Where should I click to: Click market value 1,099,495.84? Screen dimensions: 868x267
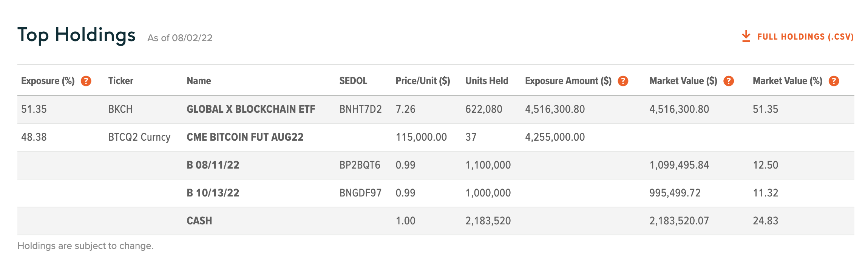pos(679,165)
